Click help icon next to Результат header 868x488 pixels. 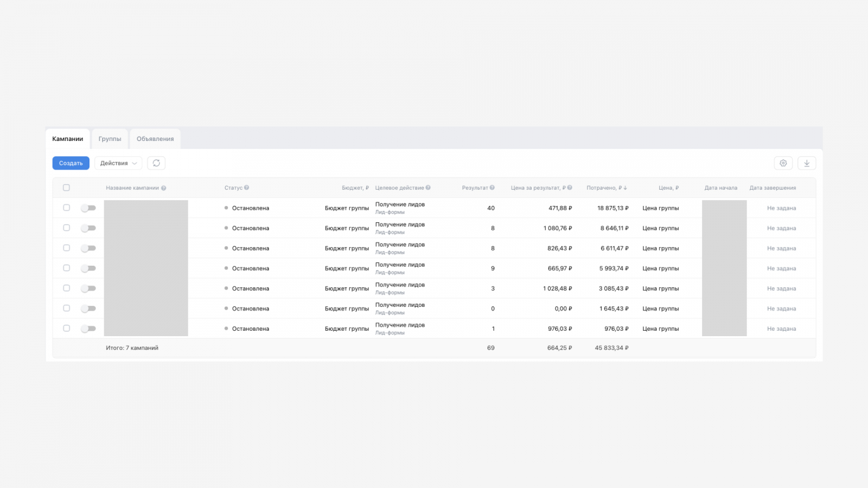click(x=492, y=188)
